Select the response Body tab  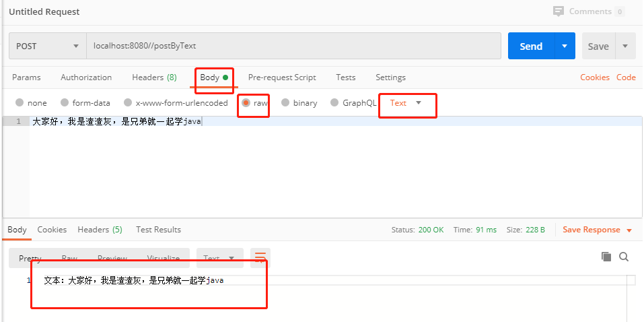click(x=17, y=230)
